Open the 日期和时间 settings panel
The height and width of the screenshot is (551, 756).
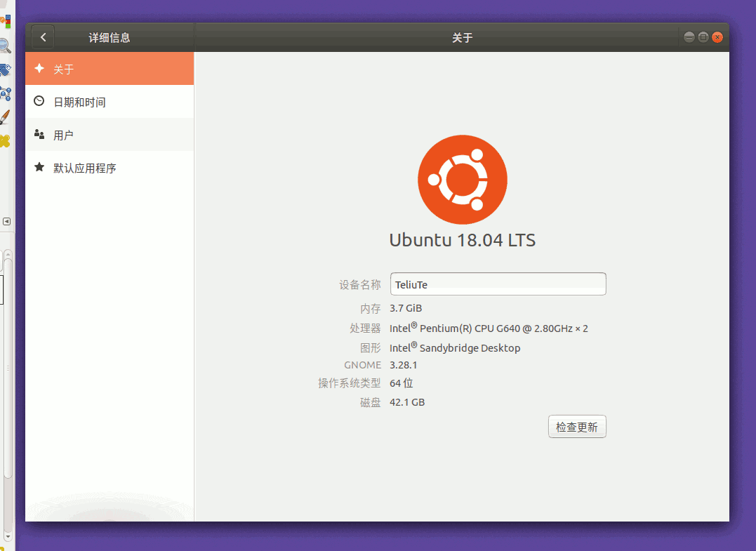coord(110,102)
